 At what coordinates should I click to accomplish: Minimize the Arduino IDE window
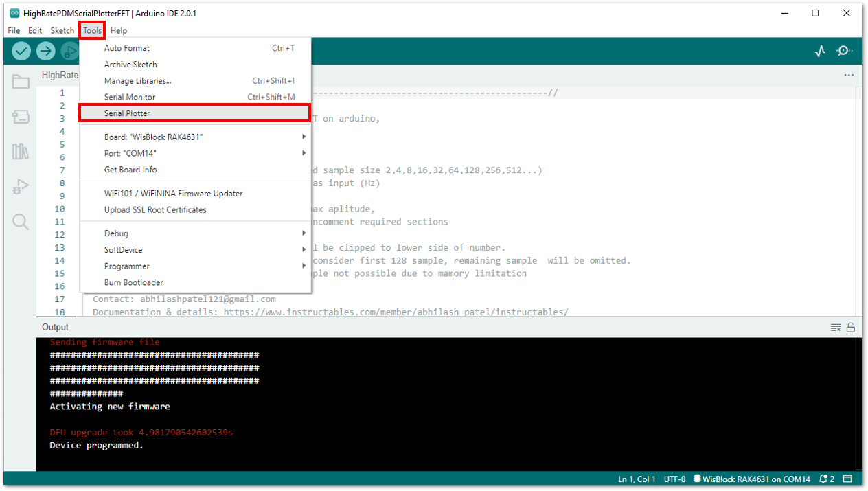click(784, 13)
